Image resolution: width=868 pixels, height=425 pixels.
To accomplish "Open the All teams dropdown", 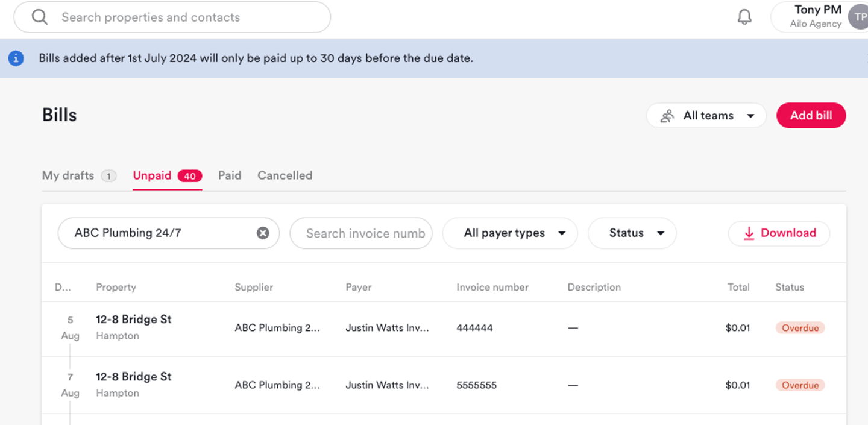I will 706,116.
